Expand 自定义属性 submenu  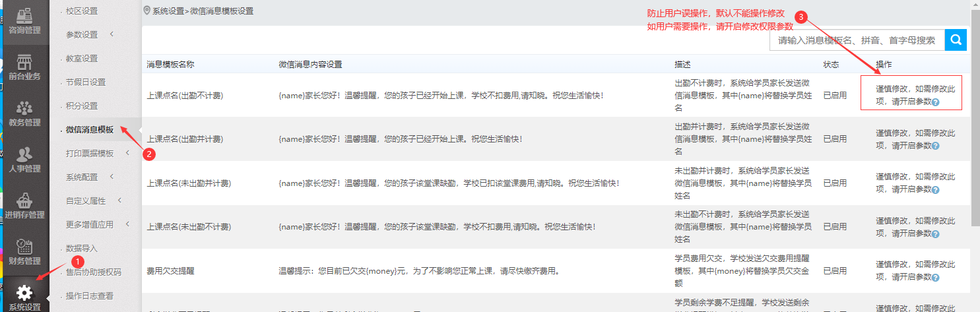point(119,201)
